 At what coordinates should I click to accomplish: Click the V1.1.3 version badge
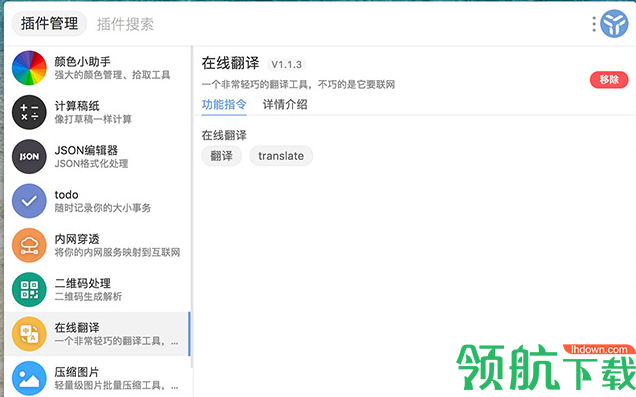pos(286,64)
